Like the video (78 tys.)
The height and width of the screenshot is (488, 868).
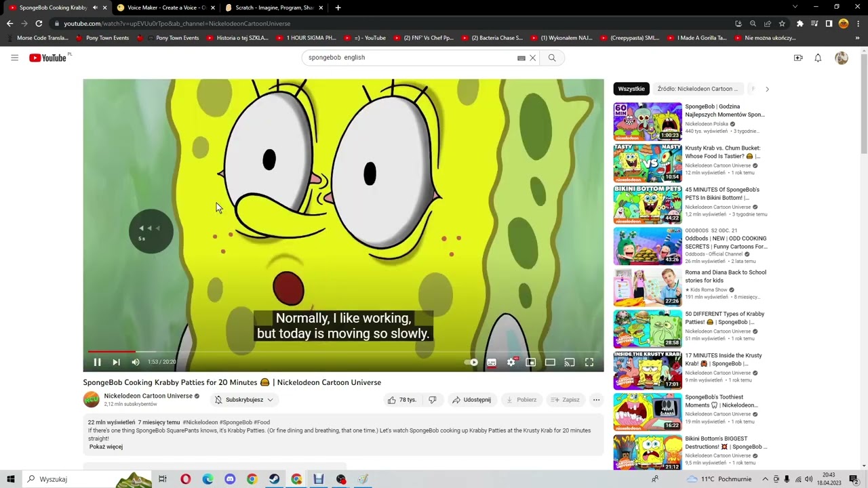coord(402,400)
